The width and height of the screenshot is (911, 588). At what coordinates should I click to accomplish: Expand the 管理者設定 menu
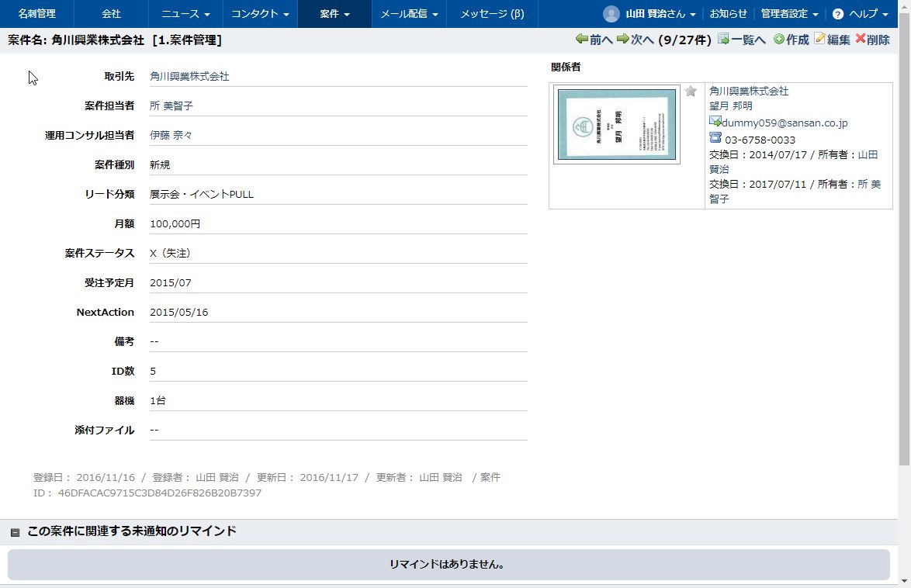(790, 14)
